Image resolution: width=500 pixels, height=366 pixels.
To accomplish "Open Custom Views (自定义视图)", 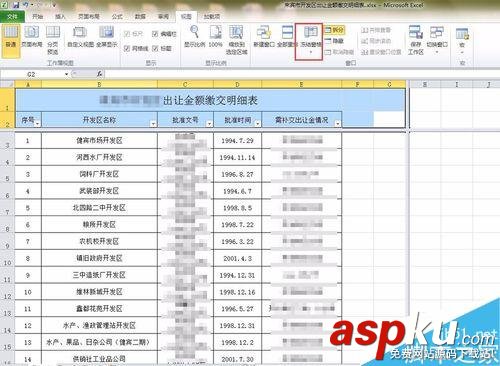I will tap(80, 36).
